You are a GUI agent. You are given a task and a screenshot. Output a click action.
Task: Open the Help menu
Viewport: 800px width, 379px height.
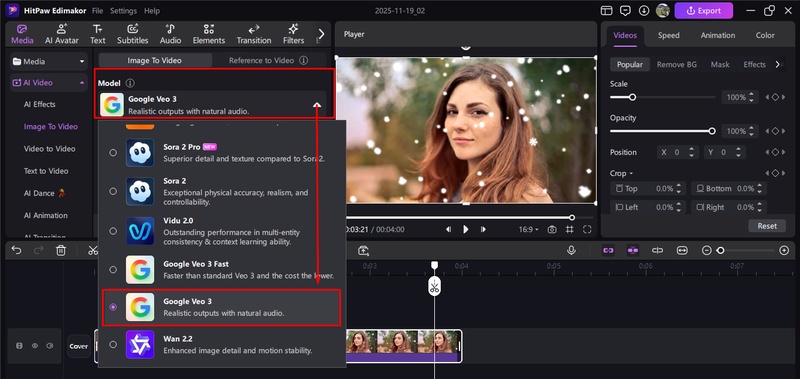coord(152,11)
